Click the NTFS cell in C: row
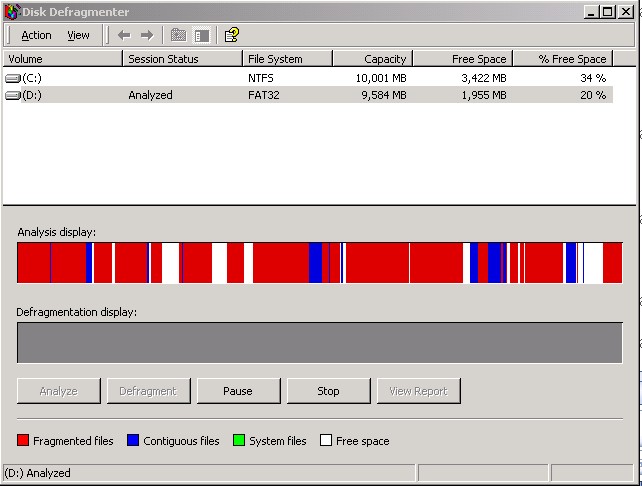 click(261, 78)
